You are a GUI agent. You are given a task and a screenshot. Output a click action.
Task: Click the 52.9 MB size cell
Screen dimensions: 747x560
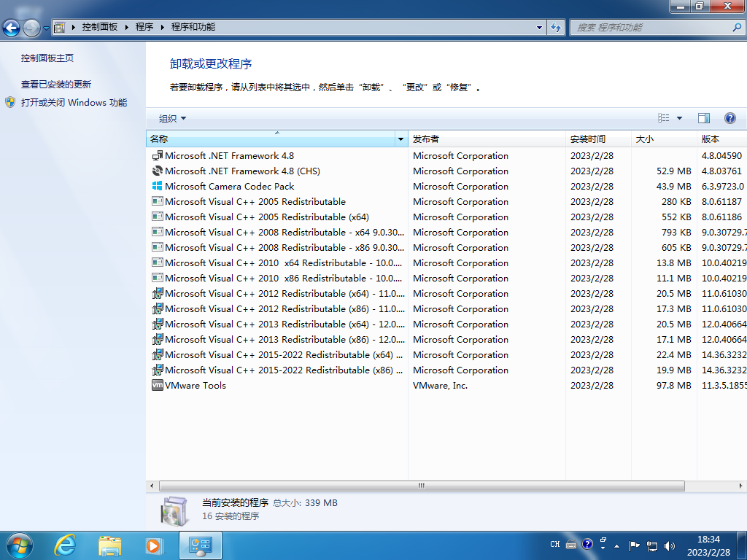coord(673,171)
